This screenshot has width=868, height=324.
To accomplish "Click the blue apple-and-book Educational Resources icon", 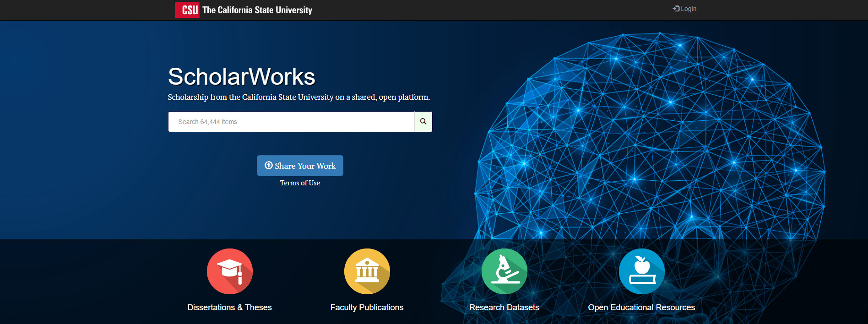I will tap(642, 271).
